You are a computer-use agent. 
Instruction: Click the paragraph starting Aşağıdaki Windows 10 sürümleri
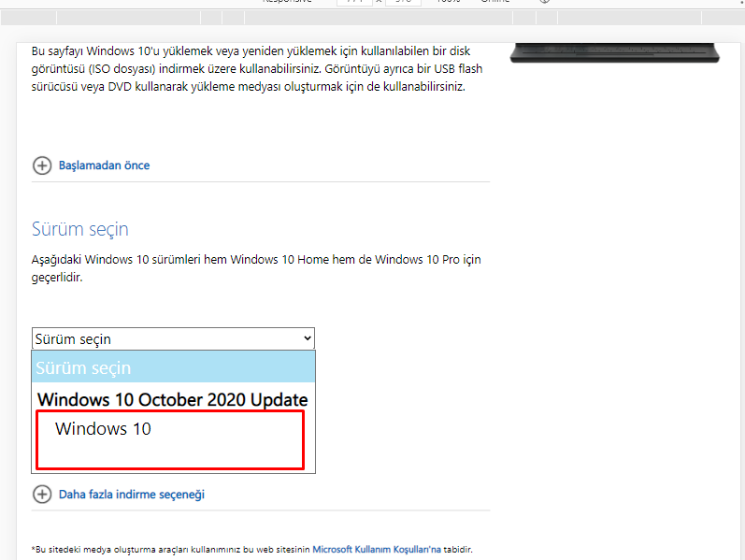[x=256, y=268]
